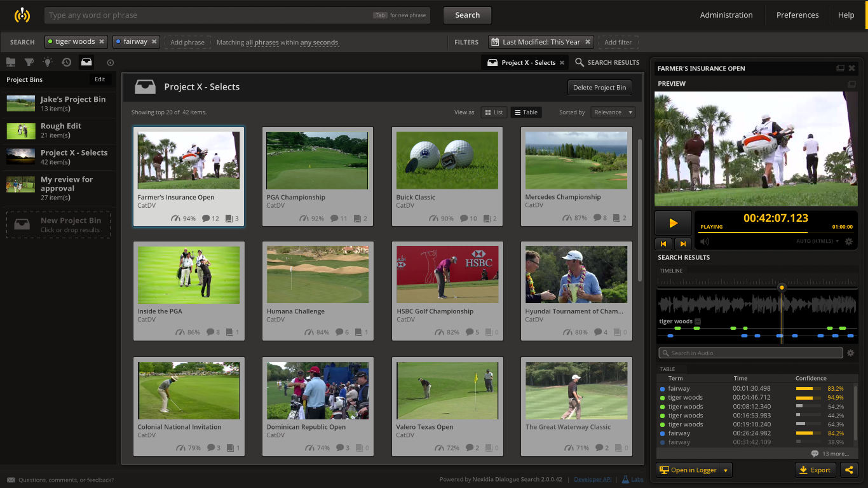Click the comments icon on Farmer's Insurance Open card
The image size is (868, 488).
[x=206, y=219]
